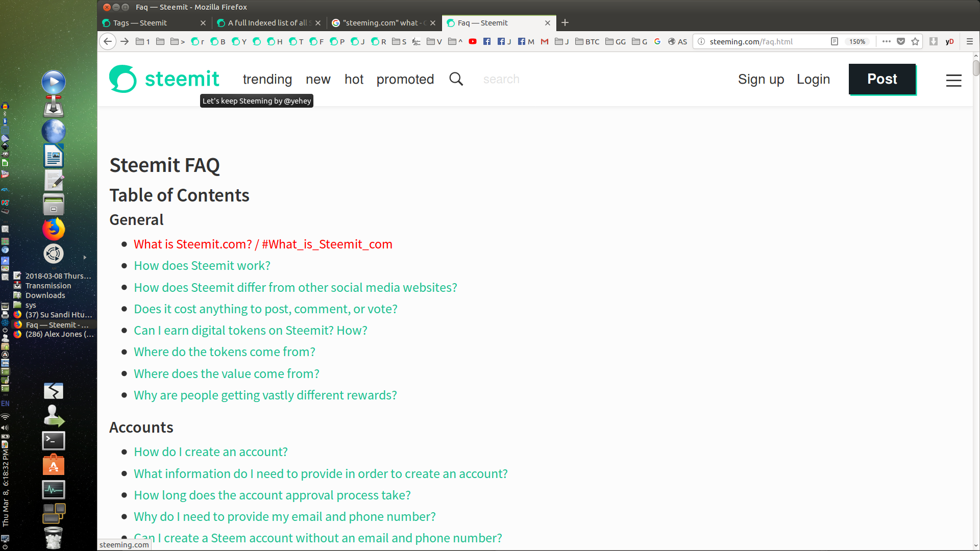Switch to the steeming.com Google search tab
Screen dimensions: 980x551
pyautogui.click(x=383, y=23)
